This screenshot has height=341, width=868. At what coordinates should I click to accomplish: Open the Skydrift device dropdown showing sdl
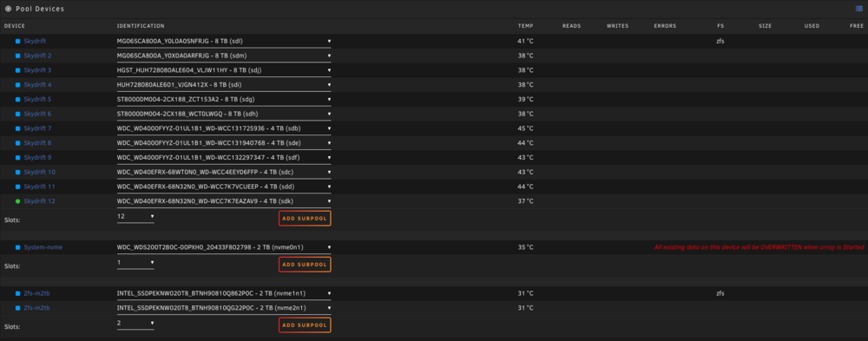pyautogui.click(x=224, y=42)
